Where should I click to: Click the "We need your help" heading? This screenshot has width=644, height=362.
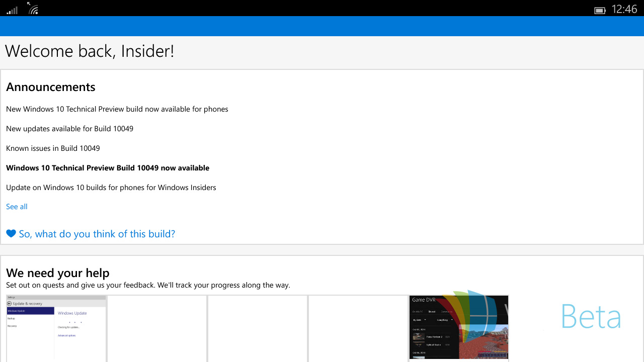tap(57, 273)
